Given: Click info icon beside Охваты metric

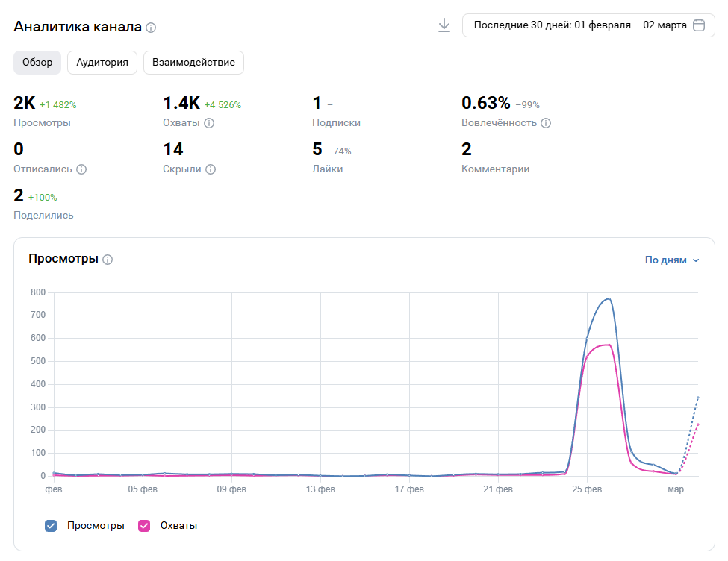Looking at the screenshot, I should click(x=209, y=123).
